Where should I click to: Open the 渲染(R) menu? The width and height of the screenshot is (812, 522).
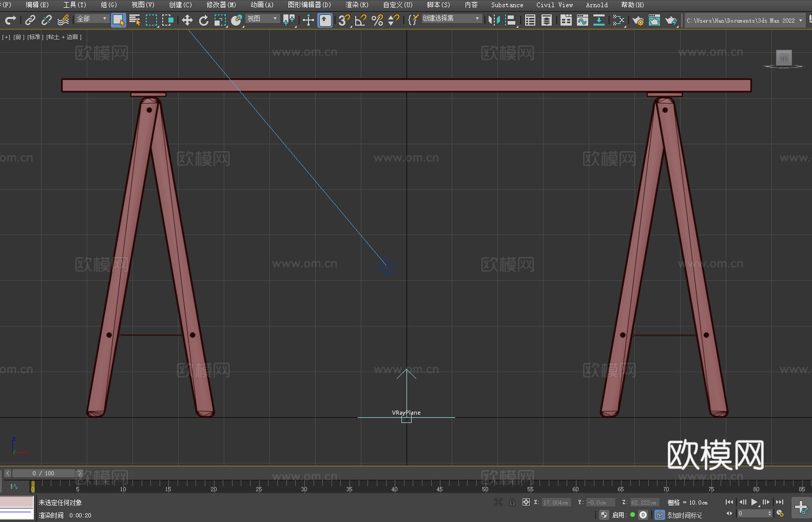pyautogui.click(x=357, y=5)
